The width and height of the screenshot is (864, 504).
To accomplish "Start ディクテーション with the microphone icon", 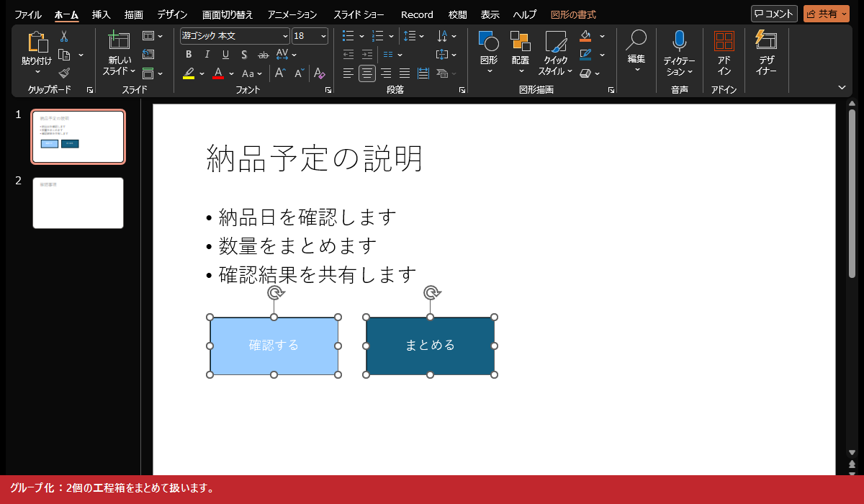I will click(x=679, y=41).
